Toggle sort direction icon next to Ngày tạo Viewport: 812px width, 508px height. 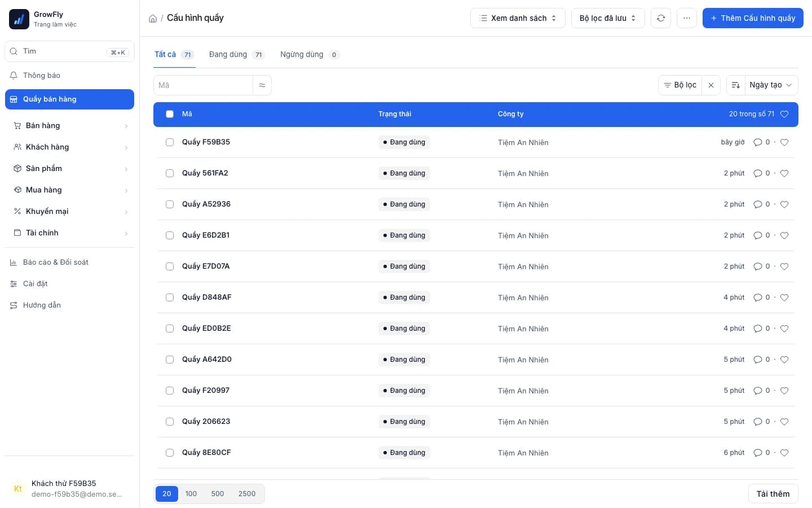point(736,85)
